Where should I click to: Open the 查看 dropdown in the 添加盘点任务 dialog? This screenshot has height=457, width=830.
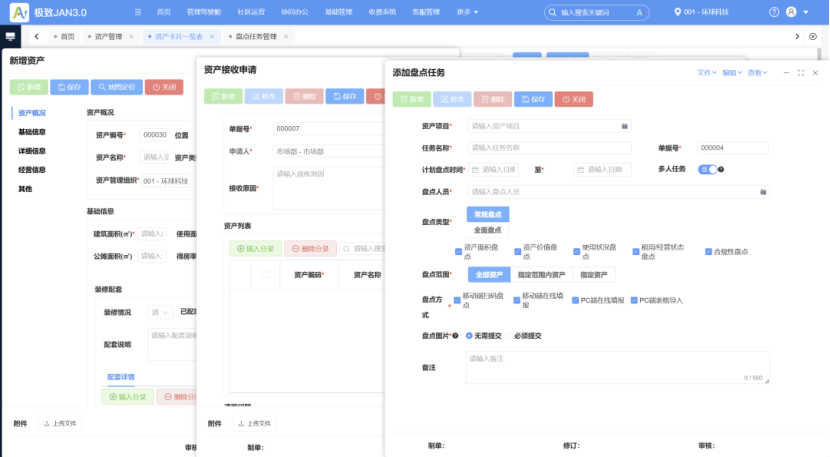tap(757, 73)
